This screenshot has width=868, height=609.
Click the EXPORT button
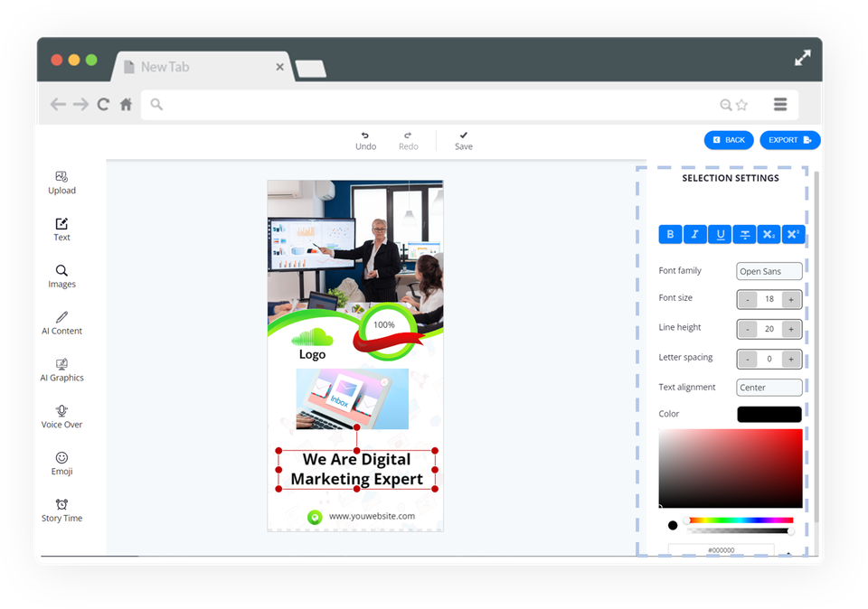(x=790, y=140)
